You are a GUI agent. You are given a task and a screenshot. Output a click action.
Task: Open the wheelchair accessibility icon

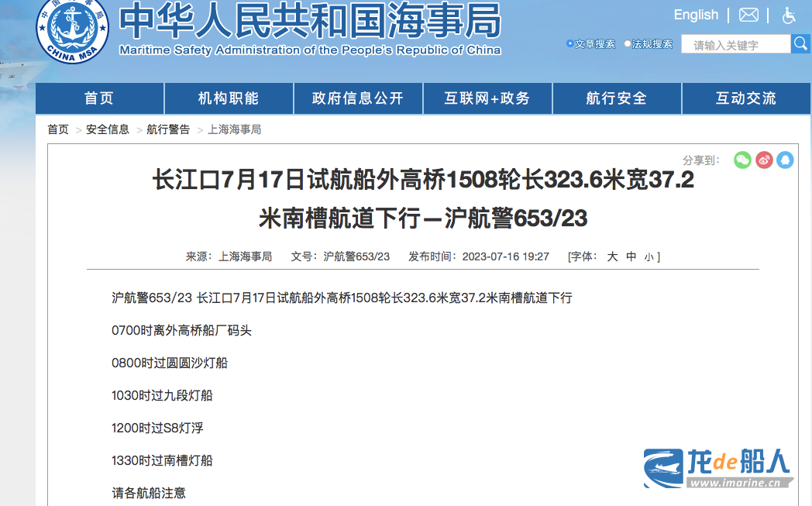[x=789, y=15]
